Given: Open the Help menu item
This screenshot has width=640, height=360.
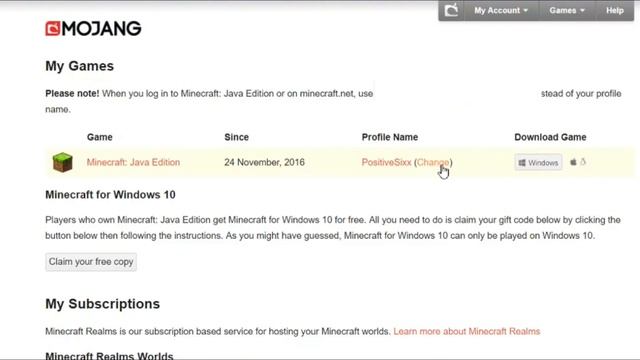Looking at the screenshot, I should point(615,11).
